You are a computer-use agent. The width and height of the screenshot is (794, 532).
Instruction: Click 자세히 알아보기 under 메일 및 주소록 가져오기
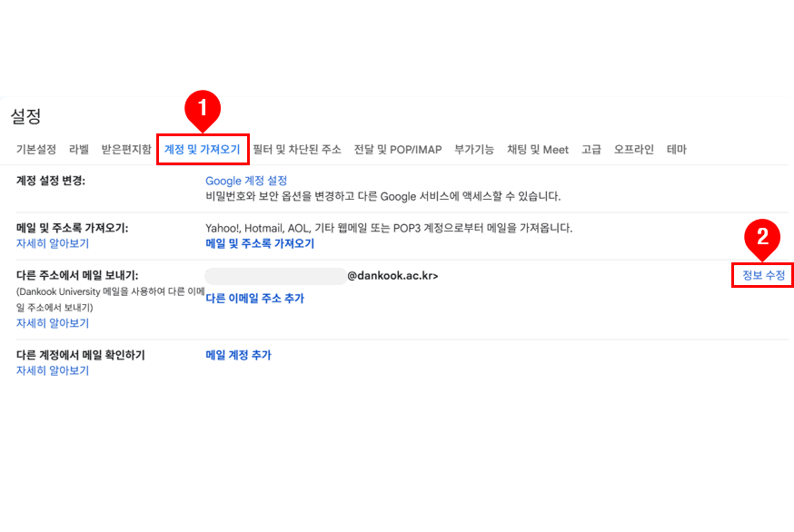click(53, 244)
